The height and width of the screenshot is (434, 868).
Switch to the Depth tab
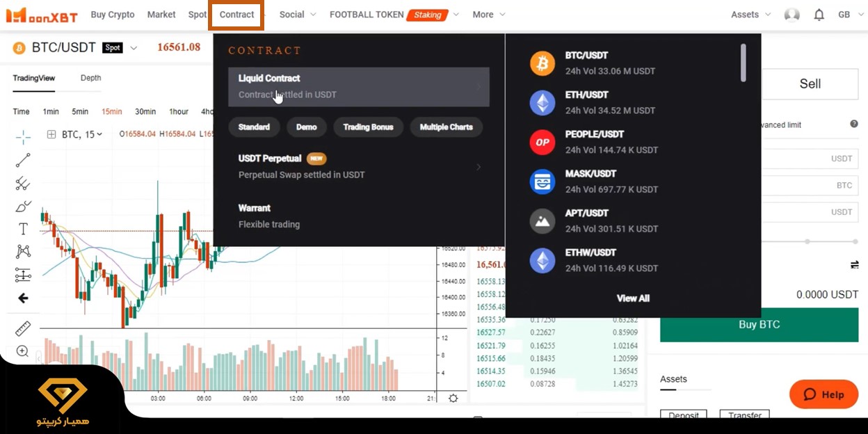pos(90,78)
